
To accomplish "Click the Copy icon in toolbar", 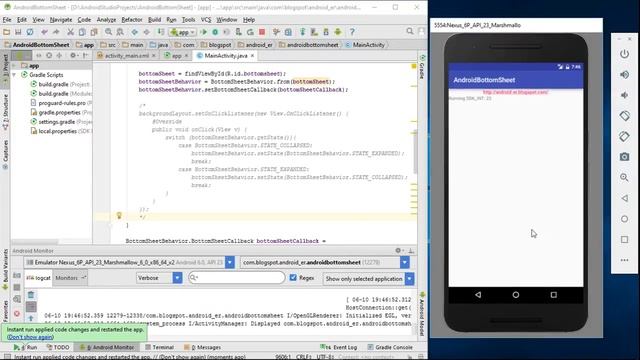I will (82, 32).
